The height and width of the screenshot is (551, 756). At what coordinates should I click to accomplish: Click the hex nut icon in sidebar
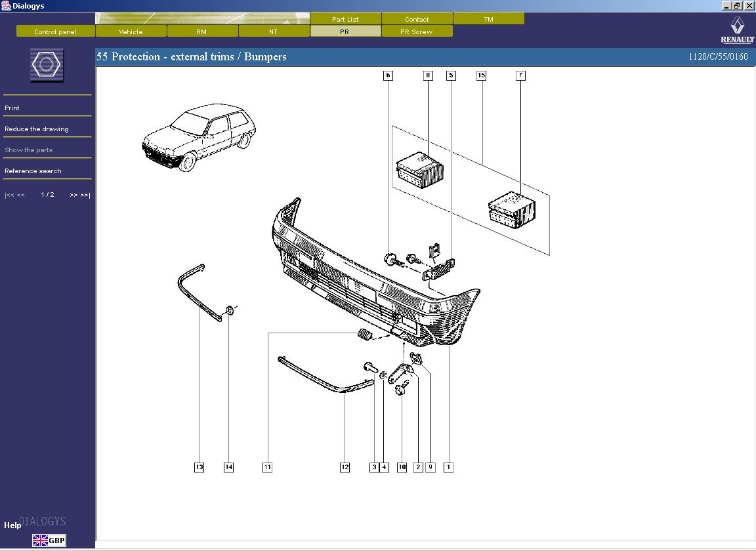[47, 64]
